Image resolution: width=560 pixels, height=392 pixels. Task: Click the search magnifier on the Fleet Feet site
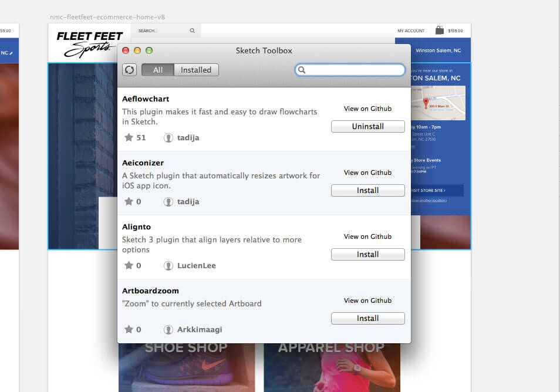191,29
